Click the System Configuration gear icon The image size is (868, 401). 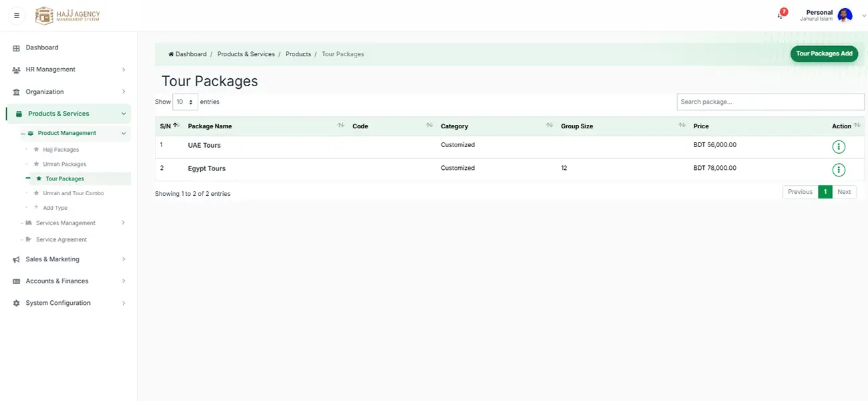click(x=17, y=303)
